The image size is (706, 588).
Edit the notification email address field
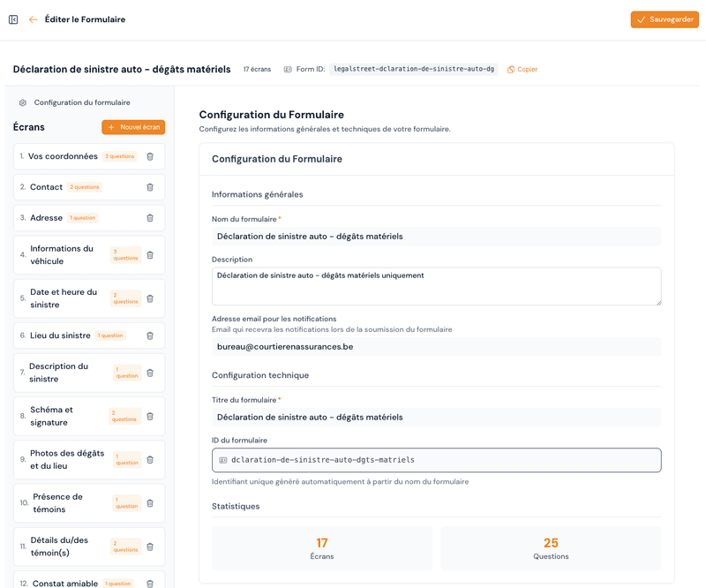pyautogui.click(x=436, y=347)
